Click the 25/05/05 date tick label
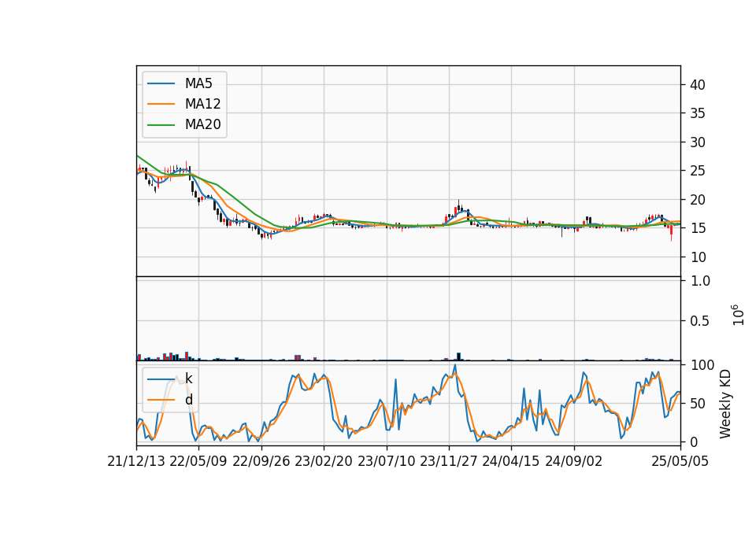This screenshot has height=543, width=756. pos(680,461)
